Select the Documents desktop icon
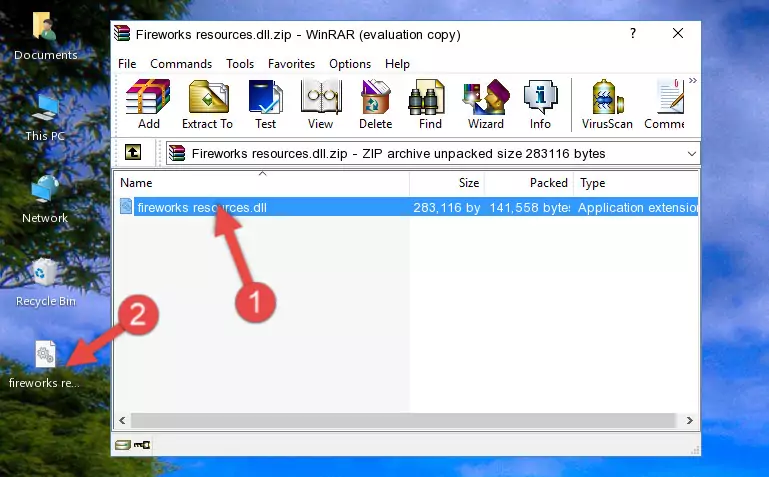 [45, 37]
